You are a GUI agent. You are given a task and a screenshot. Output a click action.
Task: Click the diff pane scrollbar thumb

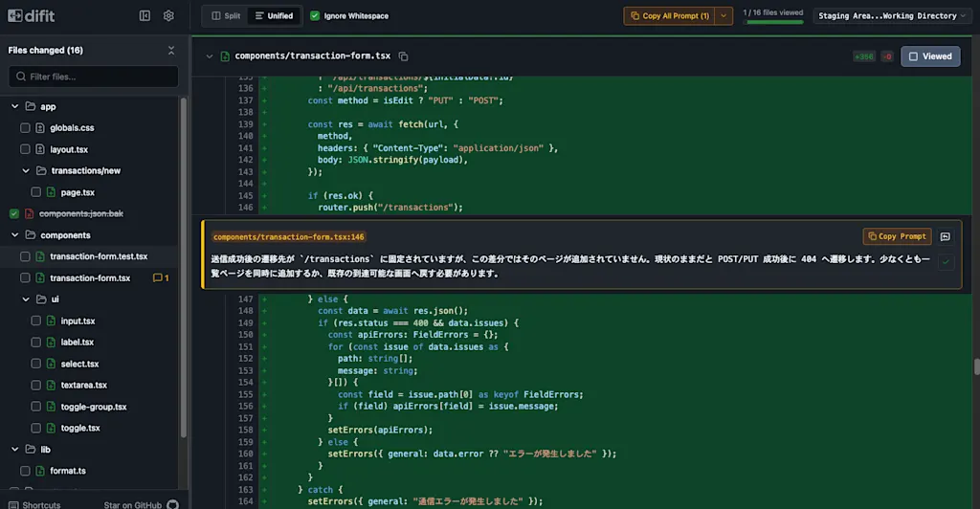point(976,366)
